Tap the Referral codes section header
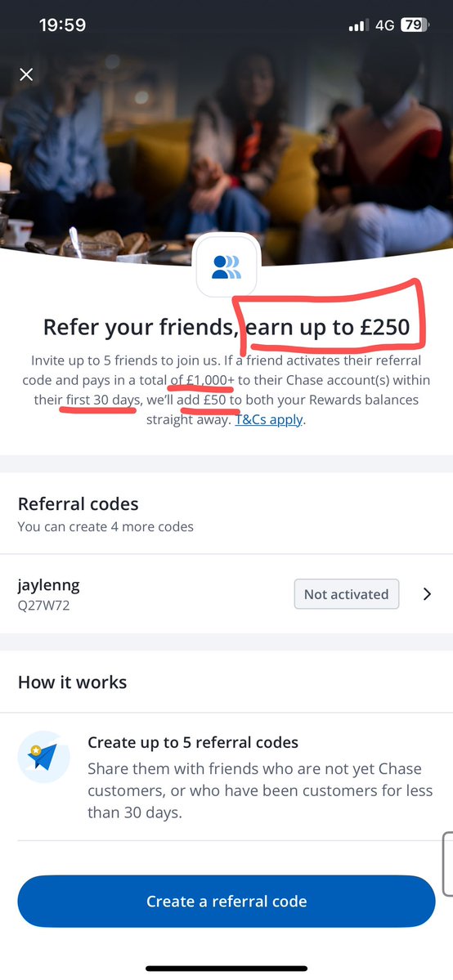 pos(78,503)
